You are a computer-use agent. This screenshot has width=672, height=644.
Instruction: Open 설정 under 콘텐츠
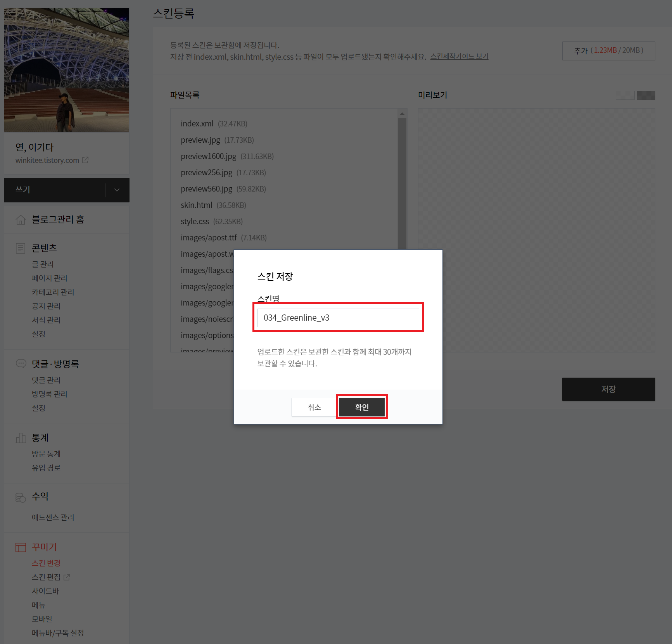(39, 334)
